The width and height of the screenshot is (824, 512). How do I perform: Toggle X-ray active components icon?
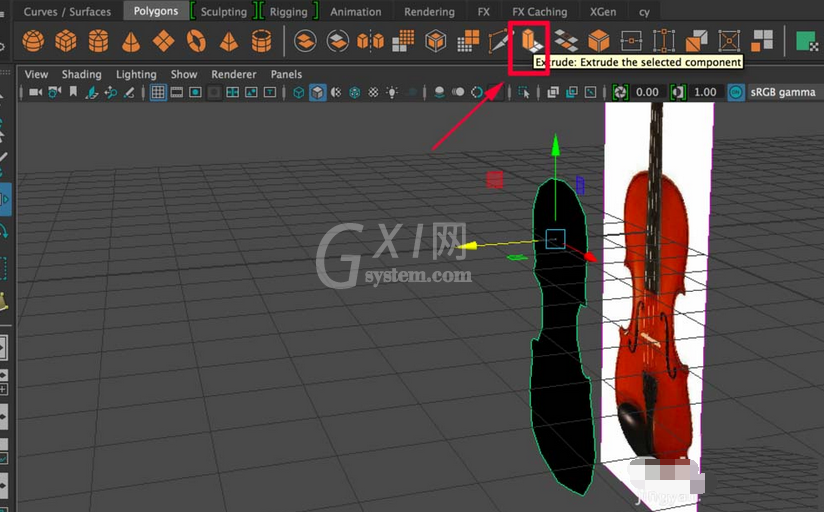click(x=572, y=93)
